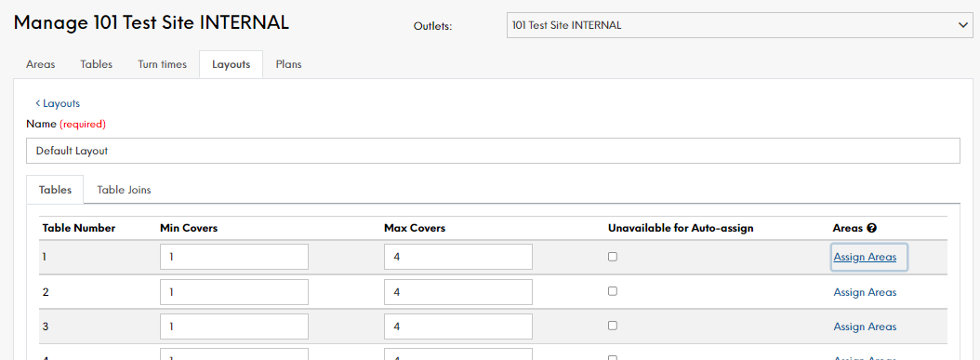Click Max Covers field for table 2
Image resolution: width=980 pixels, height=360 pixels.
[458, 292]
